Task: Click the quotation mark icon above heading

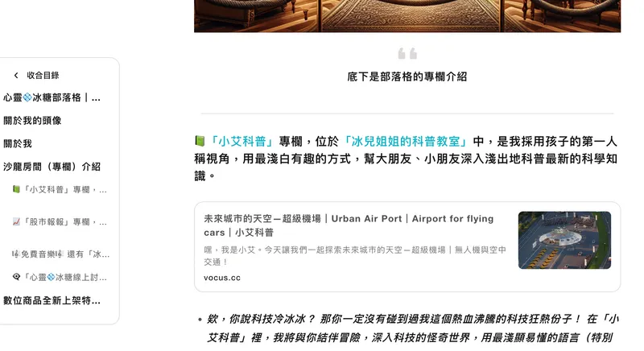Action: tap(407, 53)
